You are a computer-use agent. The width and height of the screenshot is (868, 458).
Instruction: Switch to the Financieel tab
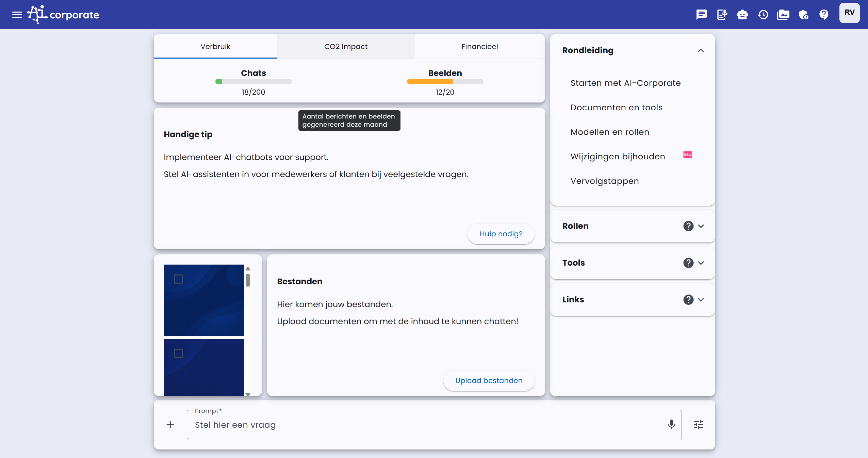click(x=479, y=46)
